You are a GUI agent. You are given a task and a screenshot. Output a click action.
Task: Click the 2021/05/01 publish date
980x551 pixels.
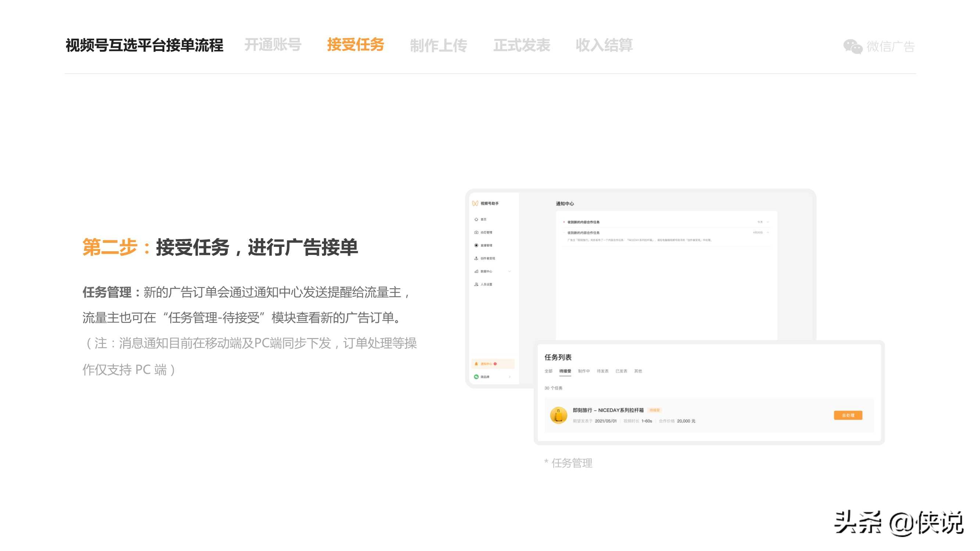coord(606,421)
